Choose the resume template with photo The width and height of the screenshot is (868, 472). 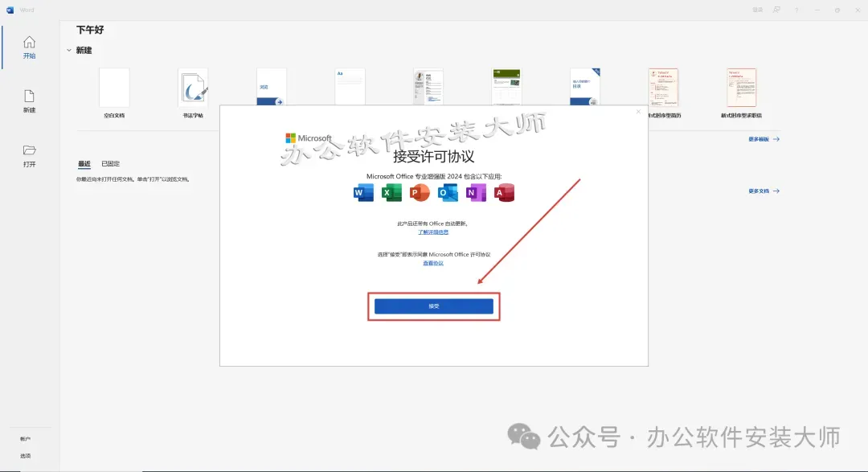428,86
